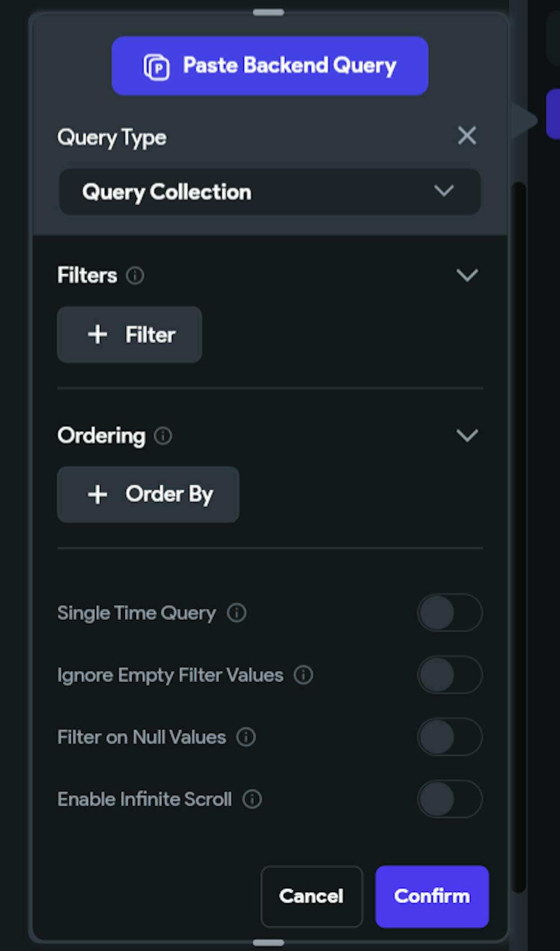The height and width of the screenshot is (951, 560).
Task: Add a new Order By rule
Action: coord(148,495)
